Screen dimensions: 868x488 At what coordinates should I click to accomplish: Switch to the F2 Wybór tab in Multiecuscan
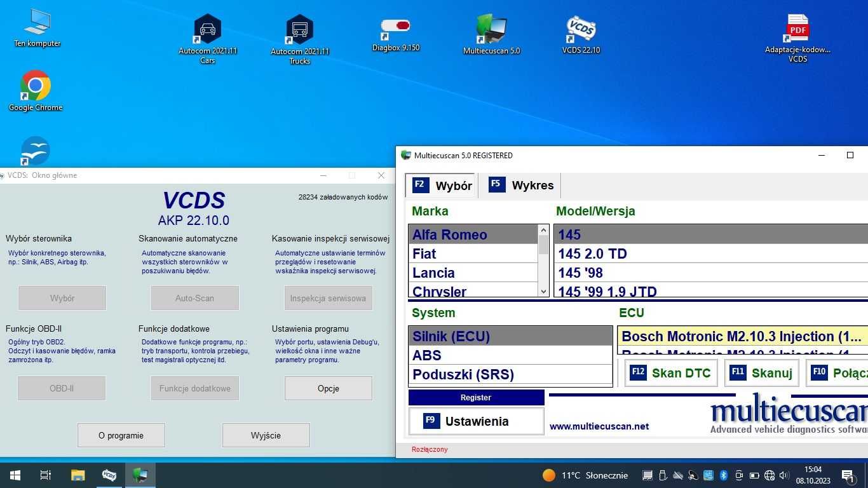pos(441,186)
